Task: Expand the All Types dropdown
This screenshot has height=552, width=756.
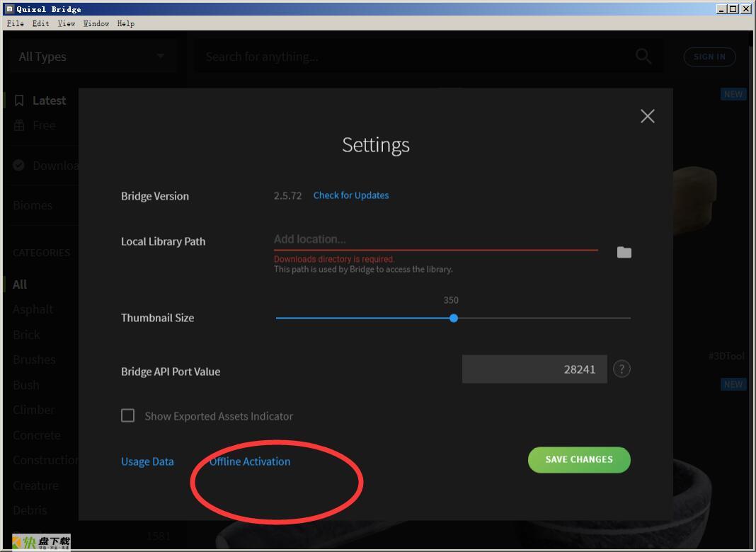Action: coord(93,57)
